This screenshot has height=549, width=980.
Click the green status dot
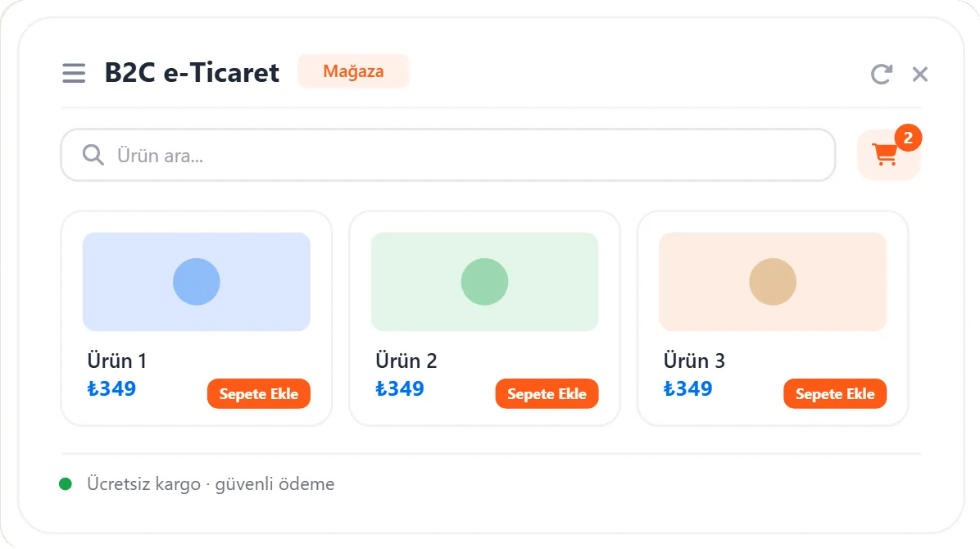(66, 484)
